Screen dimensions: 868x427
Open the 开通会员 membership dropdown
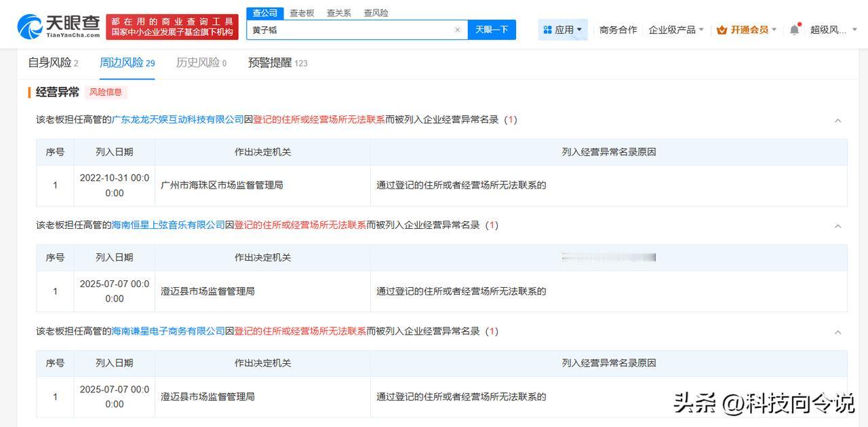click(747, 30)
